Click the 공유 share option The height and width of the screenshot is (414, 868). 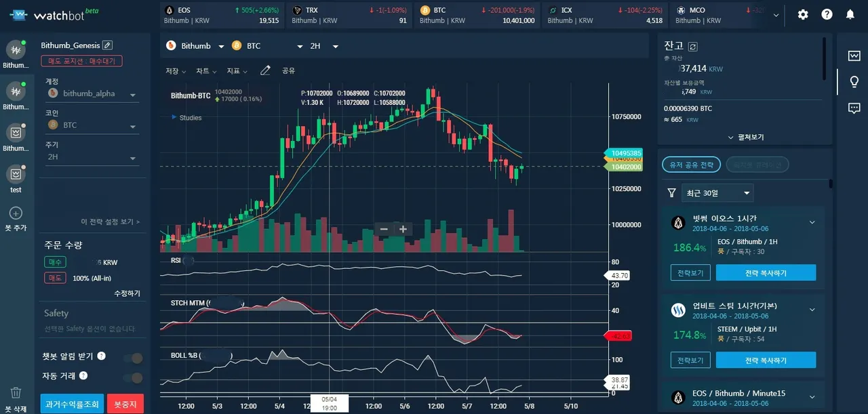click(288, 70)
